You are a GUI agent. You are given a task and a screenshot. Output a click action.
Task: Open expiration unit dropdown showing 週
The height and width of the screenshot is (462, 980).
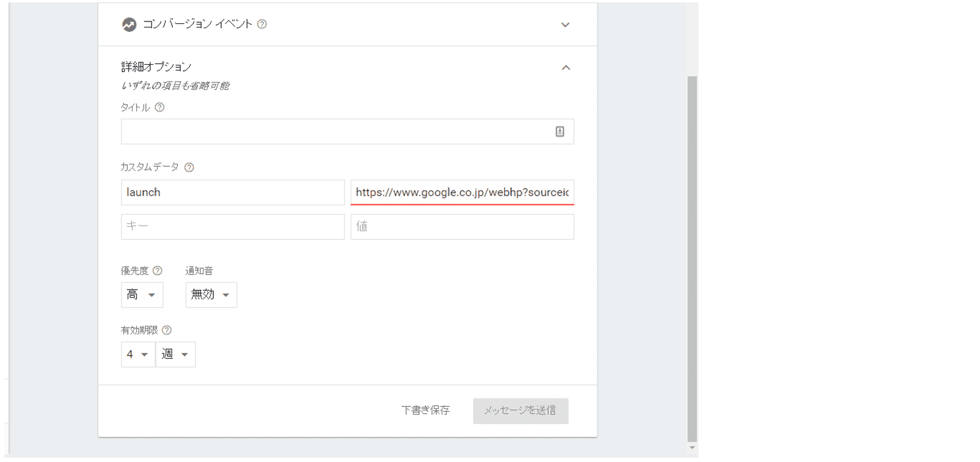pos(175,354)
